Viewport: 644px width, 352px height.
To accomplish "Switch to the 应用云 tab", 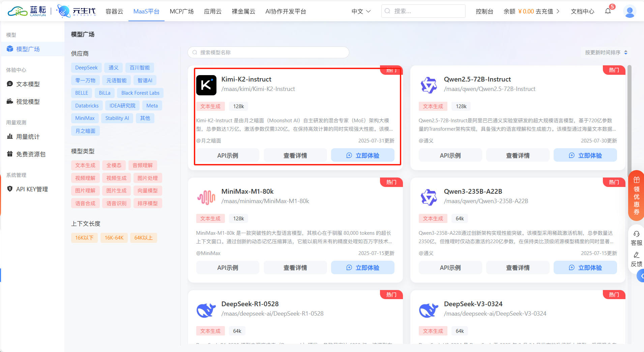I will [x=213, y=11].
